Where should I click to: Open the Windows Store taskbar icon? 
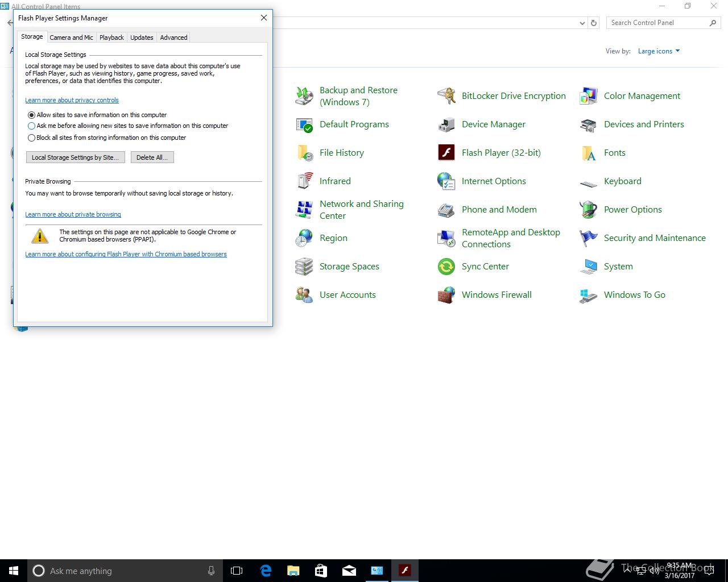[321, 571]
